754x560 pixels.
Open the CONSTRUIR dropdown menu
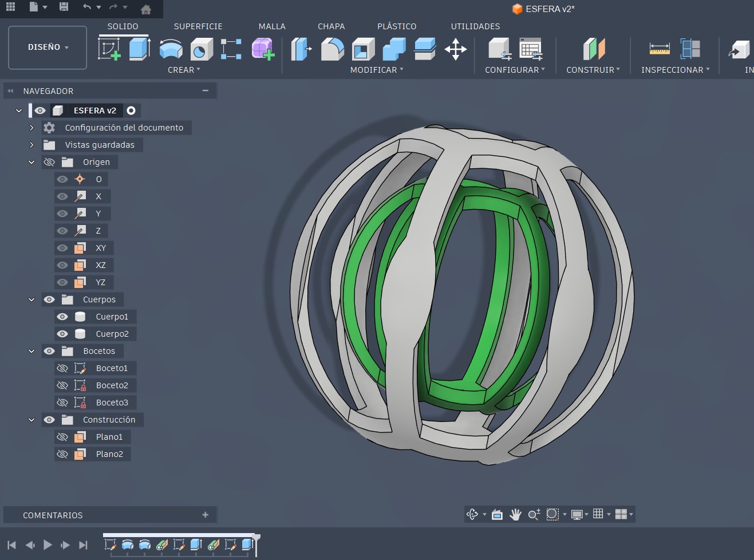click(593, 70)
